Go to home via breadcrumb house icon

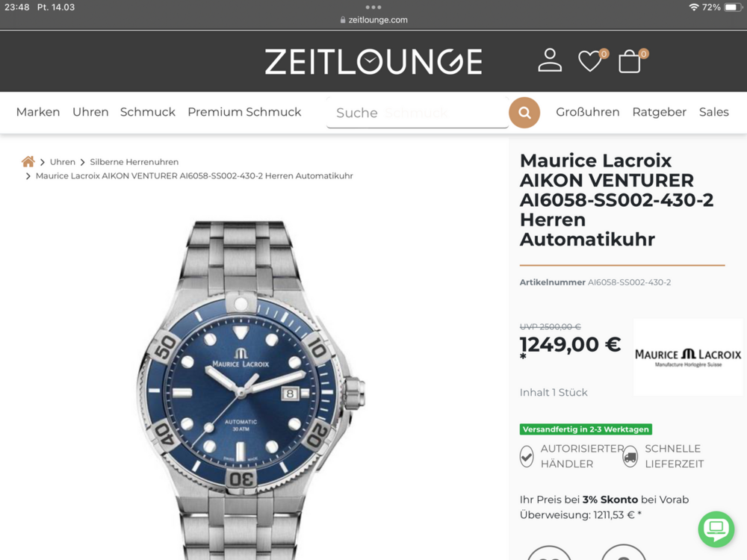[x=28, y=162]
